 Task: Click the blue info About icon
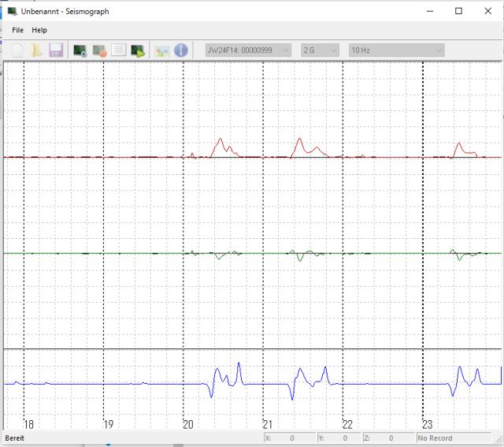click(181, 50)
